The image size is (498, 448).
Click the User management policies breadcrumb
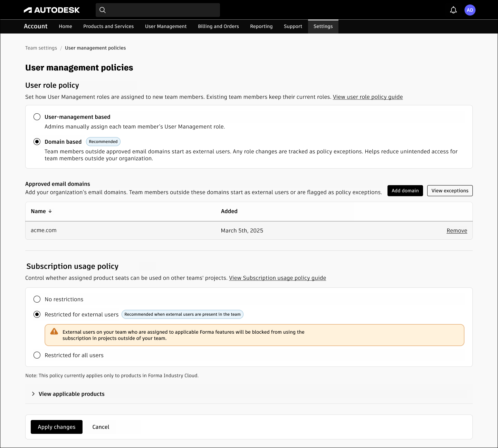[95, 48]
